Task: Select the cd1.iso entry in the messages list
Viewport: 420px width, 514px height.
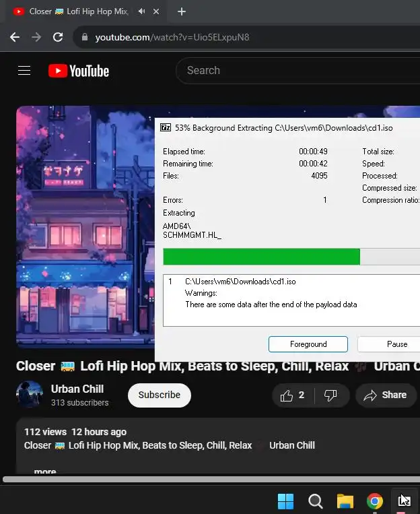Action: tap(240, 282)
